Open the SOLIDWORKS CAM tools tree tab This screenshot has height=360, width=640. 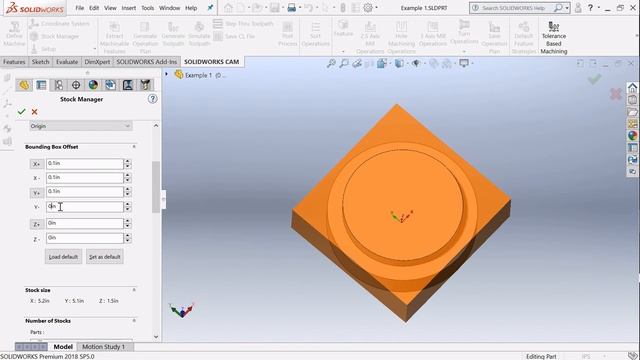pos(145,85)
